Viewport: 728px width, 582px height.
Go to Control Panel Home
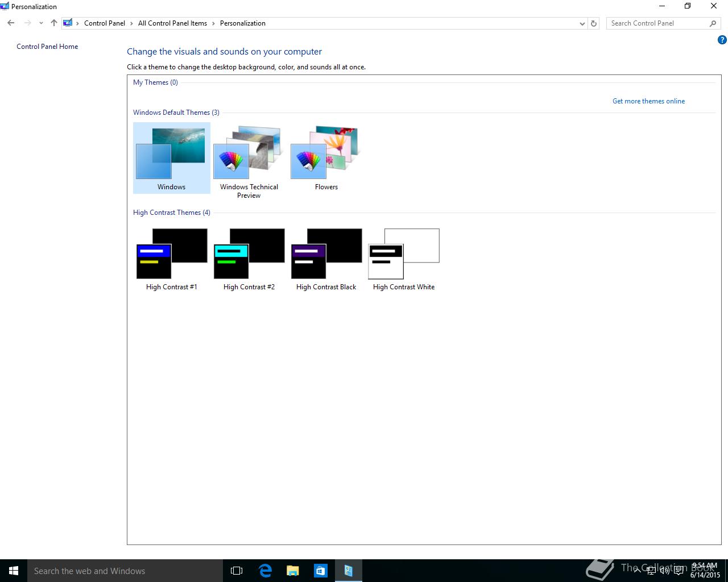coord(47,47)
